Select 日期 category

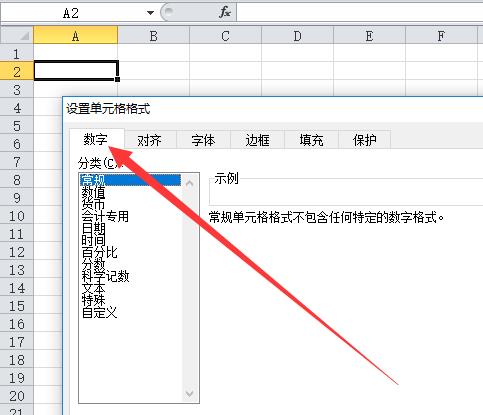[x=93, y=229]
